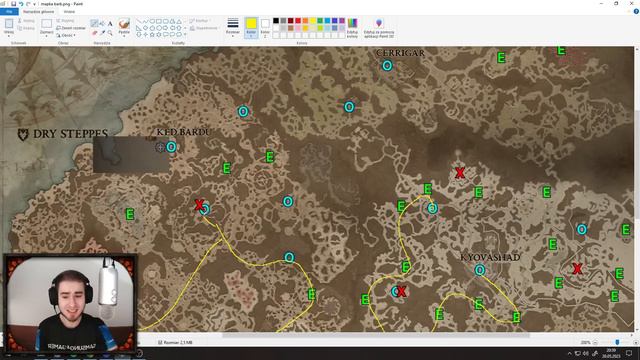Click the Undo arrow in title bar
Viewport: 640px width, 360px height.
[21, 4]
